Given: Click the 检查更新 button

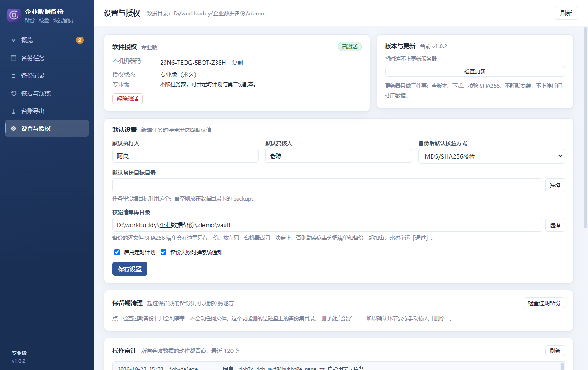Looking at the screenshot, I should [475, 71].
